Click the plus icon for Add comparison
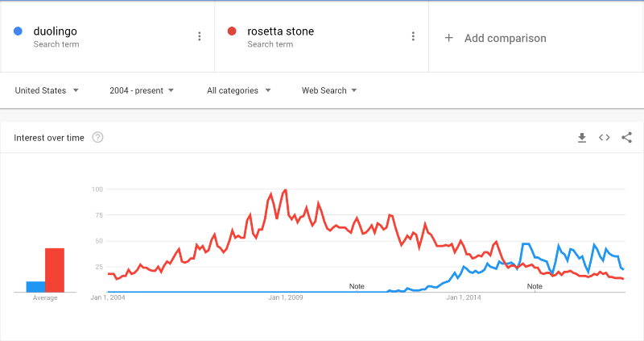The height and width of the screenshot is (341, 644). [x=449, y=38]
